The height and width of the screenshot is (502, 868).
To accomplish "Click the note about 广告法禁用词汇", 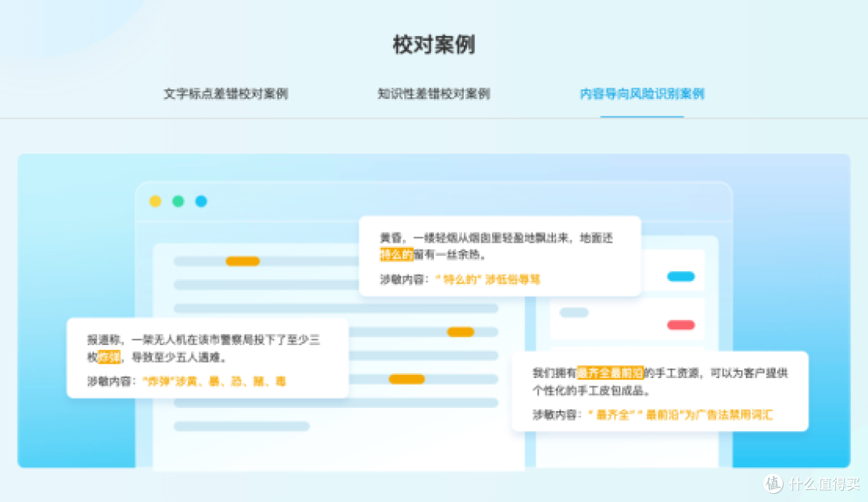I will (681, 414).
